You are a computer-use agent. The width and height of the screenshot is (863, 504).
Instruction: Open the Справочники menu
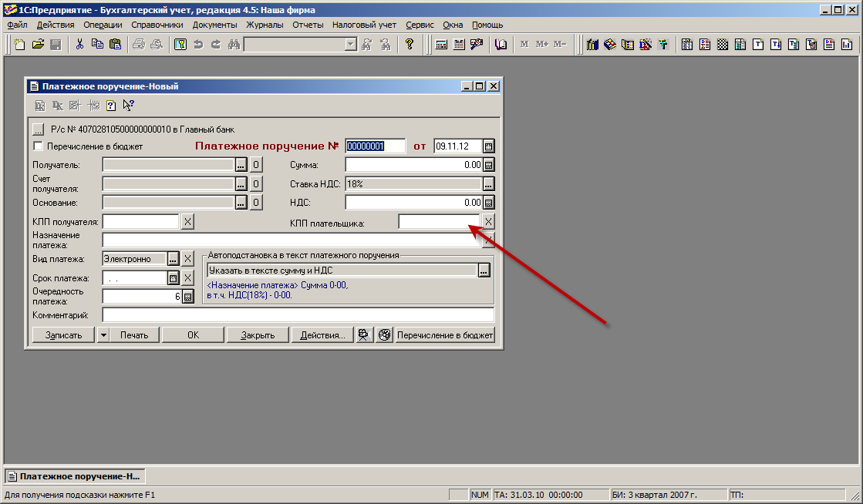pyautogui.click(x=157, y=25)
